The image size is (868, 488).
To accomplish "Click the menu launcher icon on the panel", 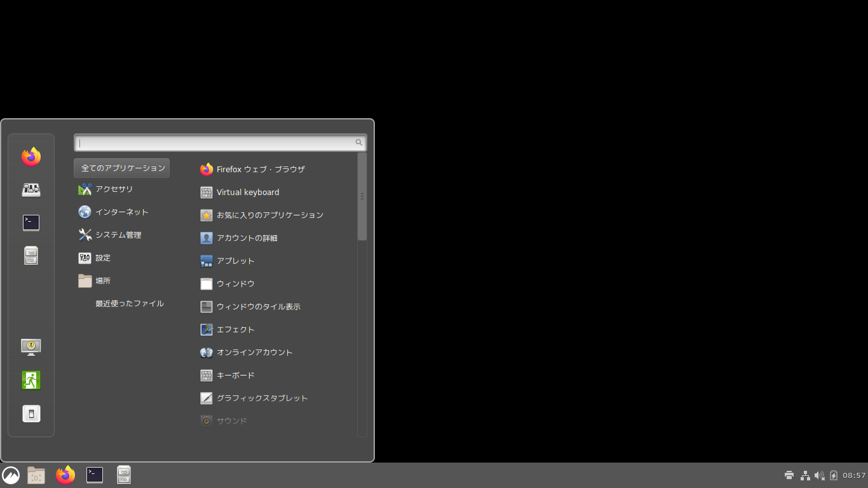I will (11, 475).
